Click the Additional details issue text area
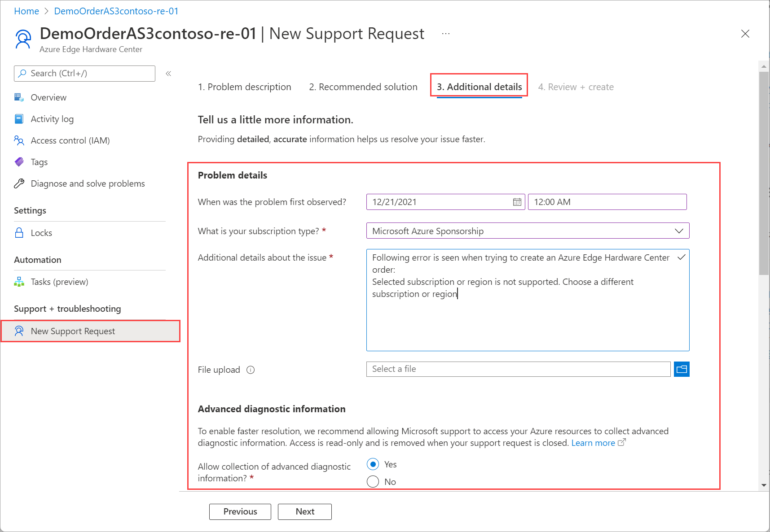770x532 pixels. [x=528, y=300]
